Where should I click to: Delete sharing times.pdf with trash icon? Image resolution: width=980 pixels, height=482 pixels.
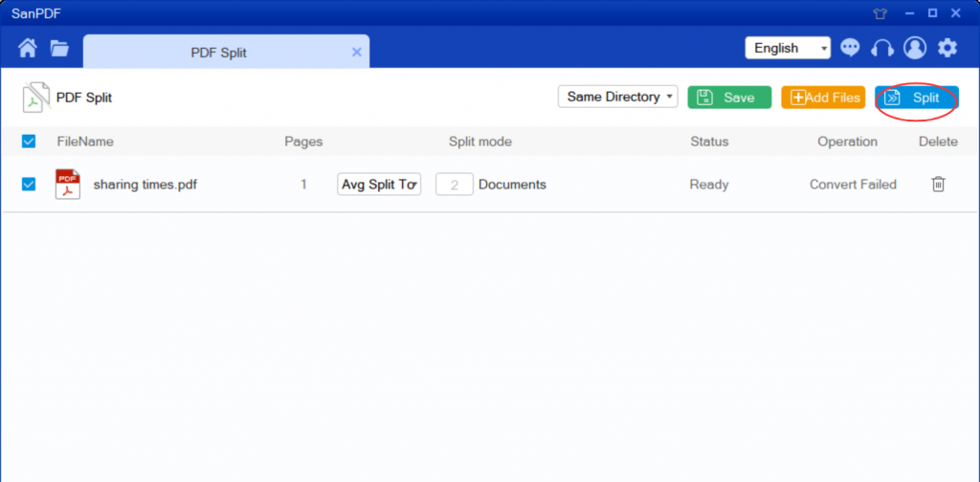938,185
